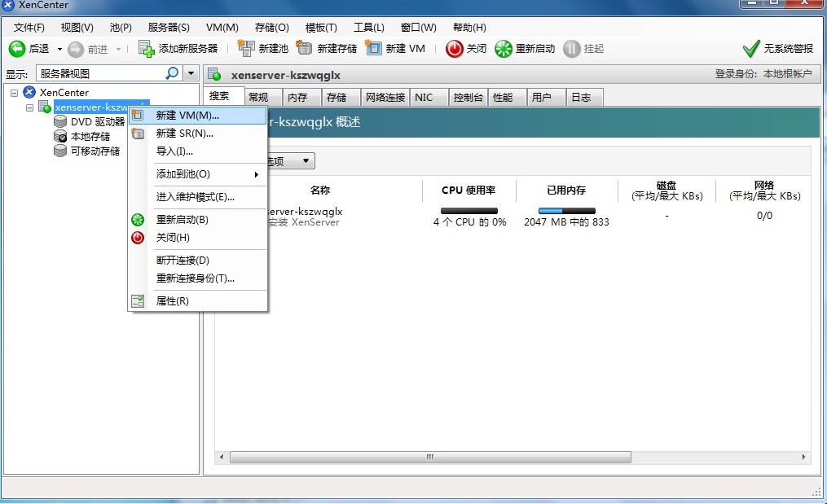The image size is (827, 504).
Task: Click the XenCenter root node icon
Action: (29, 92)
